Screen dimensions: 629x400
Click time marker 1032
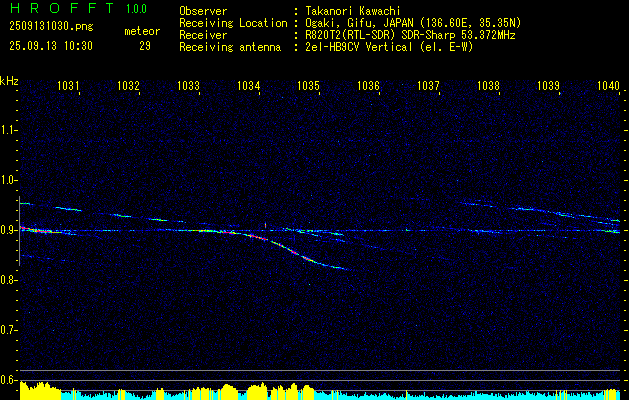128,85
